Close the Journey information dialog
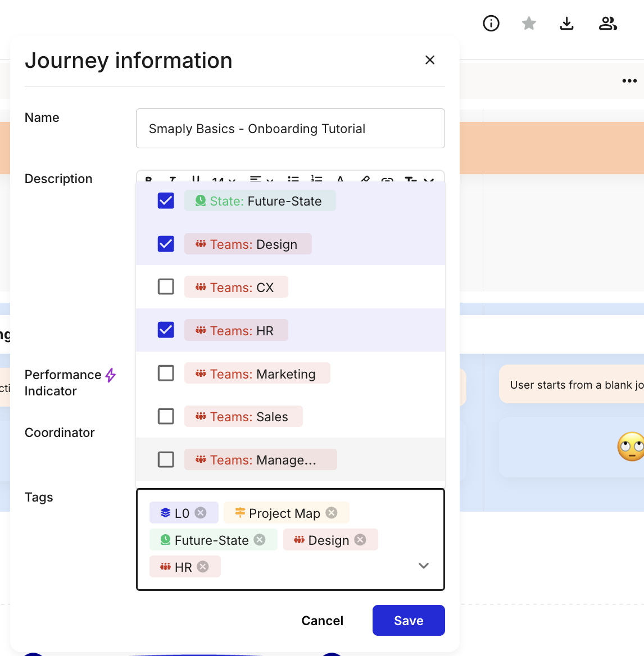This screenshot has width=644, height=656. (x=430, y=60)
